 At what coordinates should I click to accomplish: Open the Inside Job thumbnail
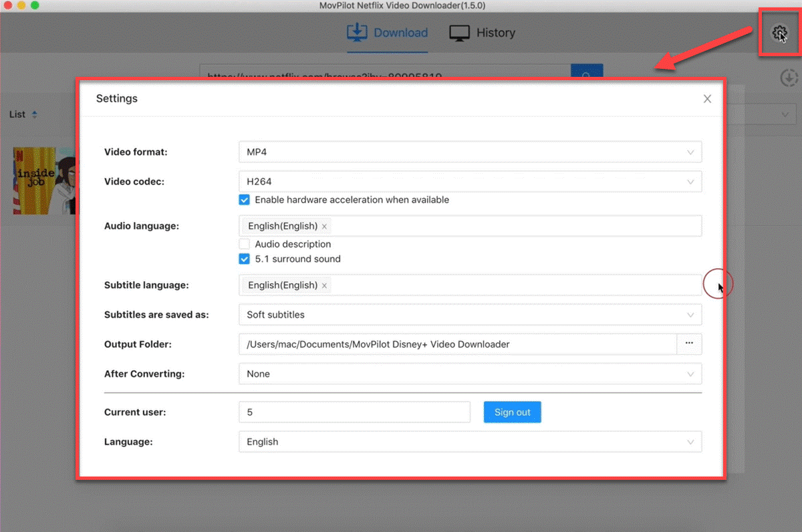(x=45, y=180)
